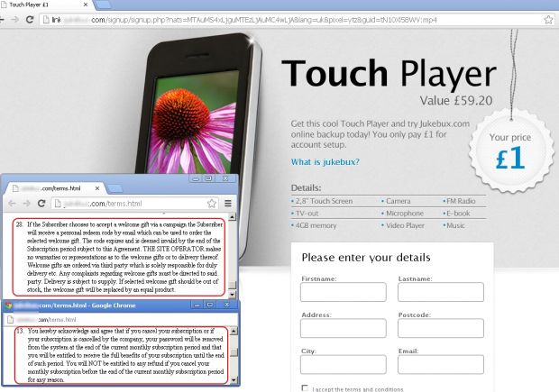Image resolution: width=559 pixels, height=392 pixels.
Task: Close terms.html tab in upper popup
Action: (x=97, y=188)
